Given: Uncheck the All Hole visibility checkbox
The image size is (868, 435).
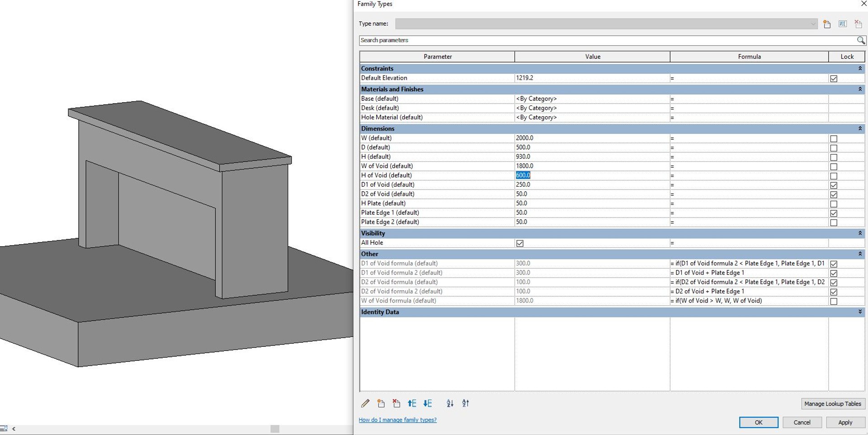Looking at the screenshot, I should point(520,243).
